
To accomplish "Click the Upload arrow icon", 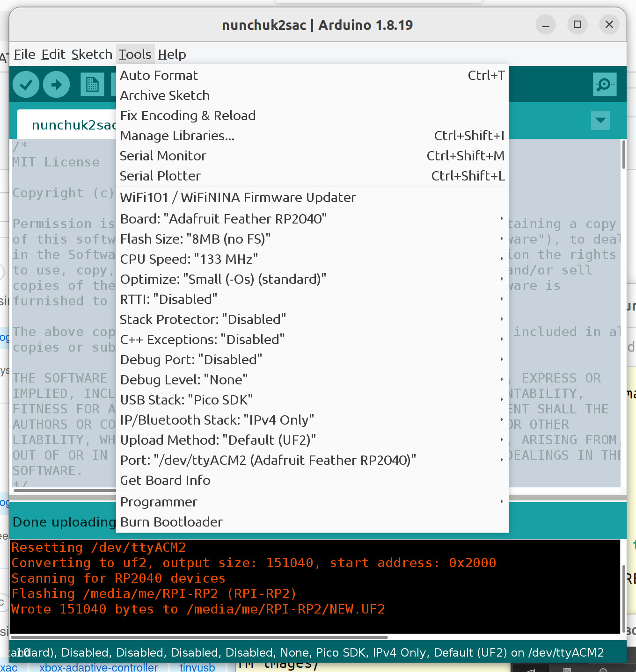I will [x=56, y=85].
